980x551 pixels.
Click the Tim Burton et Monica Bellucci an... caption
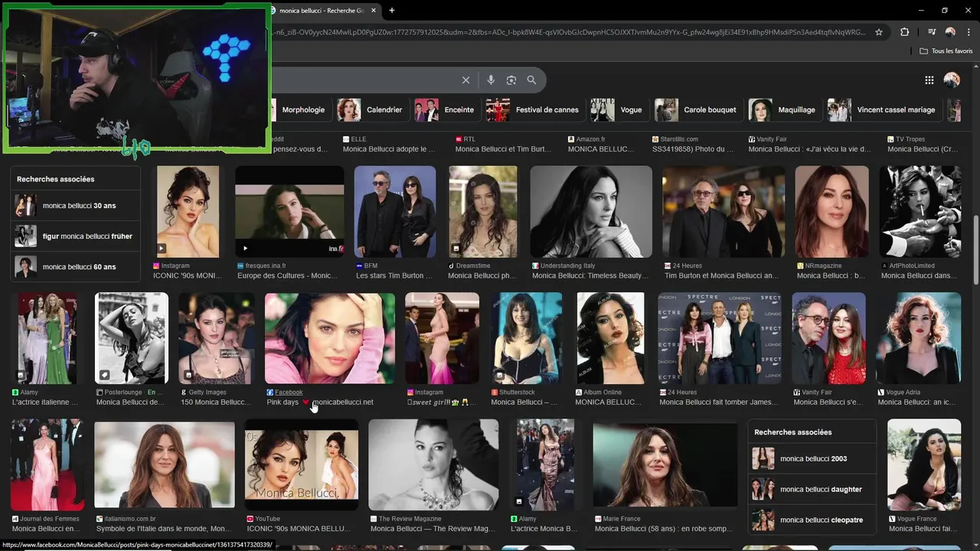[x=721, y=275]
